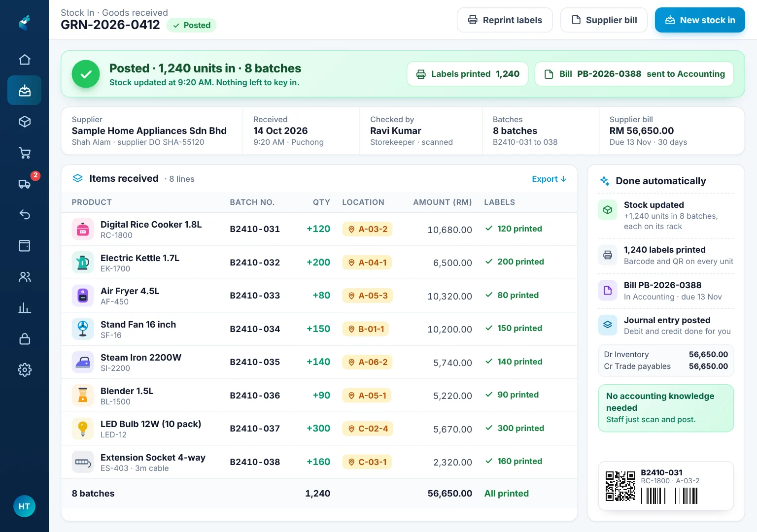Click Labels printed 1,240 chip

(467, 74)
